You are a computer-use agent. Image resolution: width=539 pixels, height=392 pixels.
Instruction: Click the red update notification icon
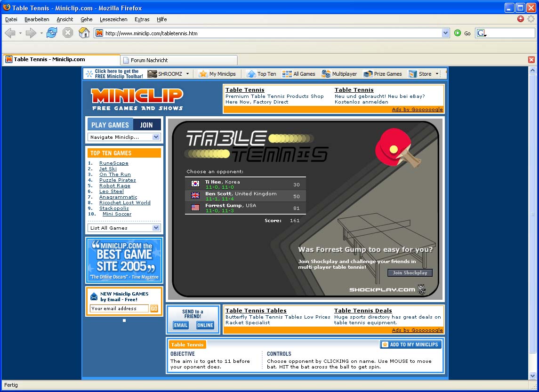(521, 19)
